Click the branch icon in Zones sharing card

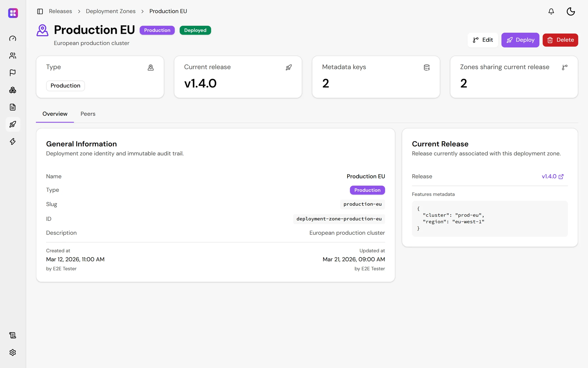pyautogui.click(x=565, y=67)
